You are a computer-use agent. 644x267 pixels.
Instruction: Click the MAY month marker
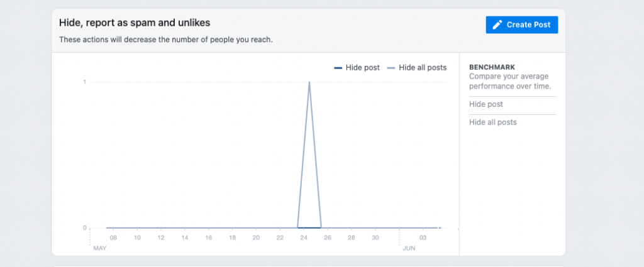pyautogui.click(x=100, y=248)
